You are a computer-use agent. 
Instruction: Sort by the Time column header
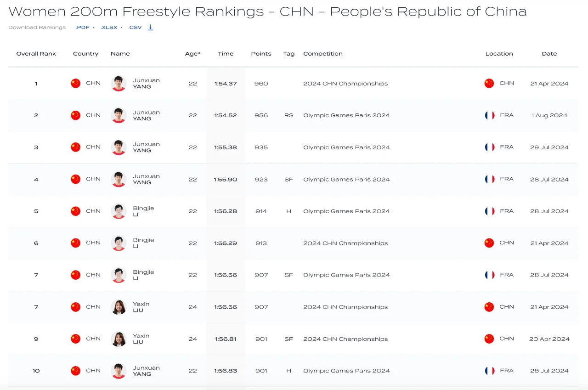226,54
